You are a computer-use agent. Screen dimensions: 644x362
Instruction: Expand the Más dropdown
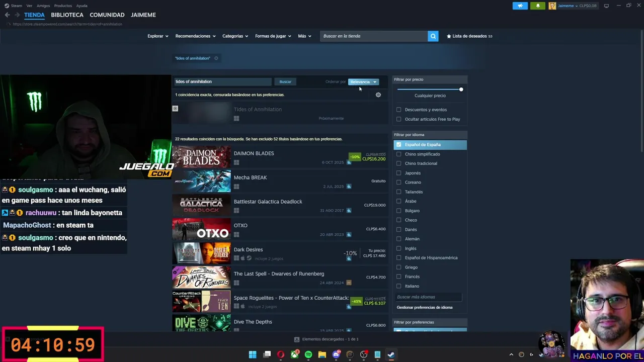[304, 36]
